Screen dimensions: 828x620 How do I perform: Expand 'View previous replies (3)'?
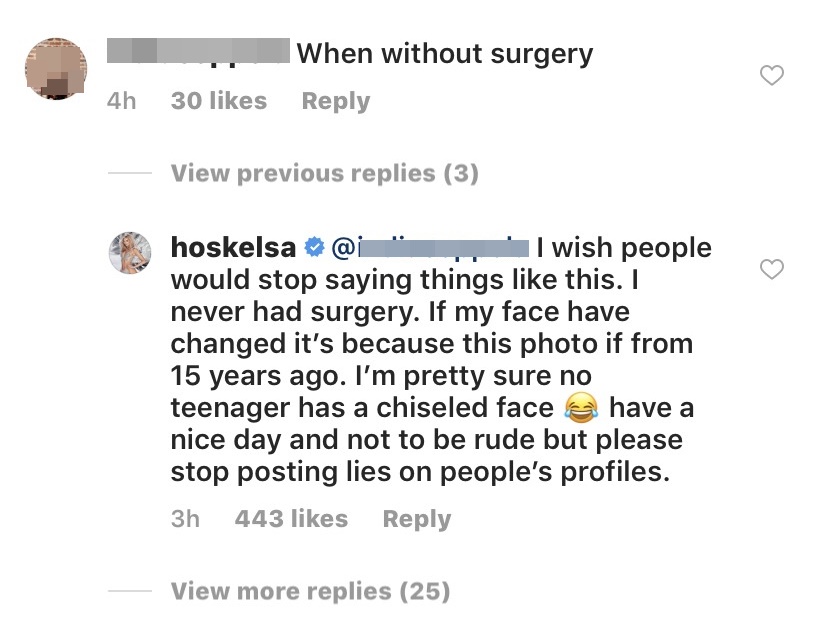(x=324, y=174)
